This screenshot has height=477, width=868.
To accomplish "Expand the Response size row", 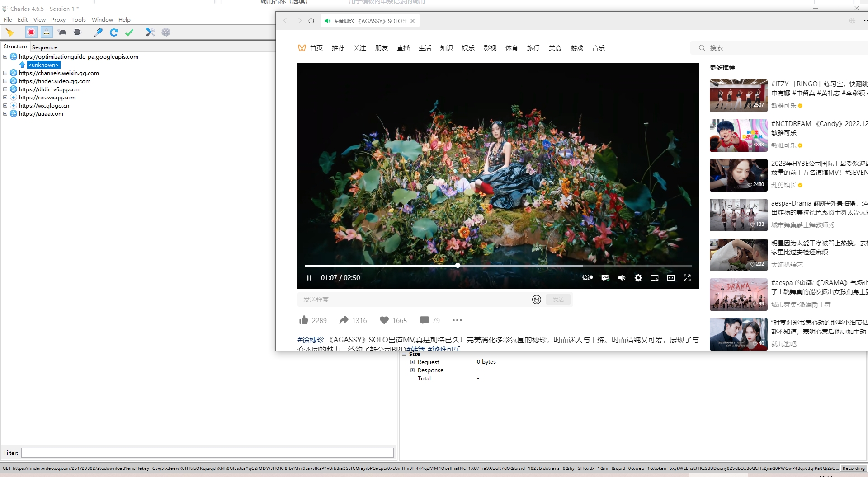I will click(x=412, y=370).
